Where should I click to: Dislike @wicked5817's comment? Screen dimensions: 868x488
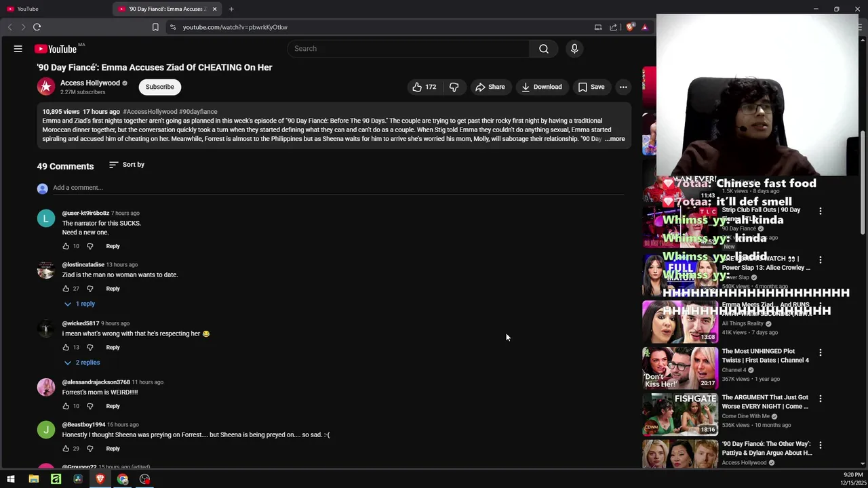tap(90, 347)
